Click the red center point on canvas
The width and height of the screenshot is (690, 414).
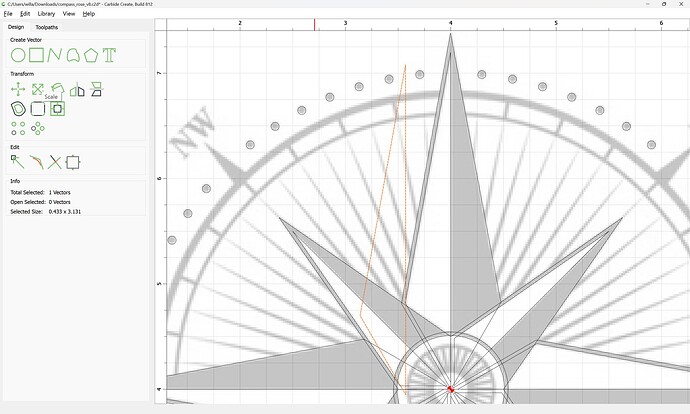pos(451,389)
